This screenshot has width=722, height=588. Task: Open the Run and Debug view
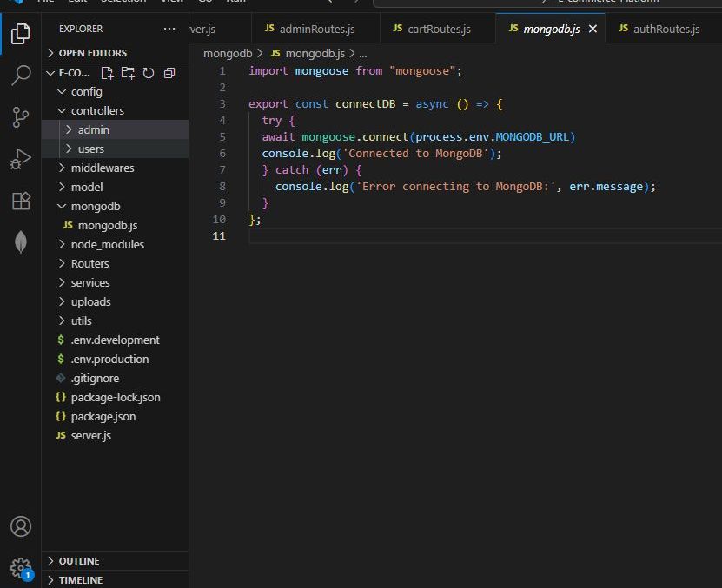click(20, 159)
